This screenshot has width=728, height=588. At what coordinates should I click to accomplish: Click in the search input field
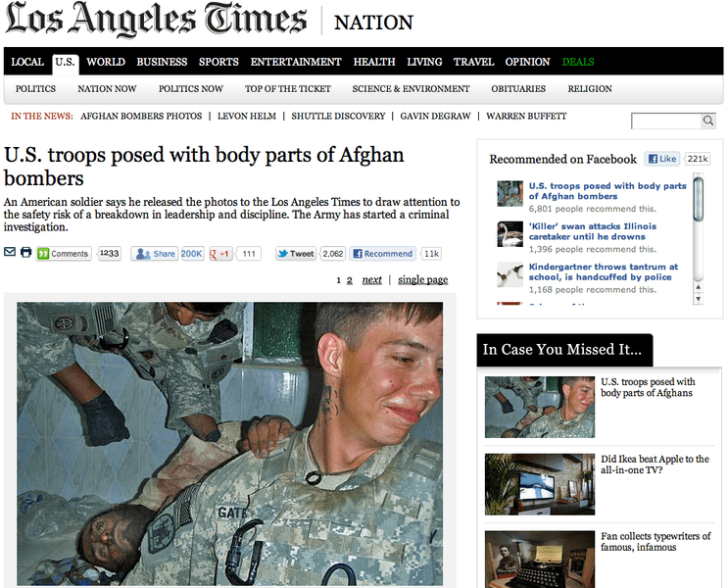click(x=666, y=121)
